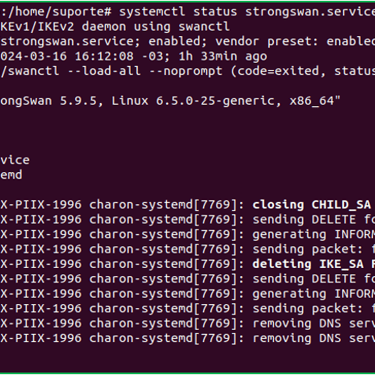Click the 'swanctl --load-all --noprompt' line
Screen dimensions: 375x375
(111, 71)
